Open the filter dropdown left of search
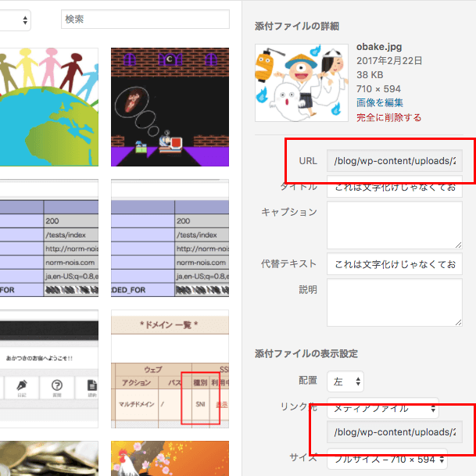Viewport: 476px width, 476px height. tap(16, 20)
